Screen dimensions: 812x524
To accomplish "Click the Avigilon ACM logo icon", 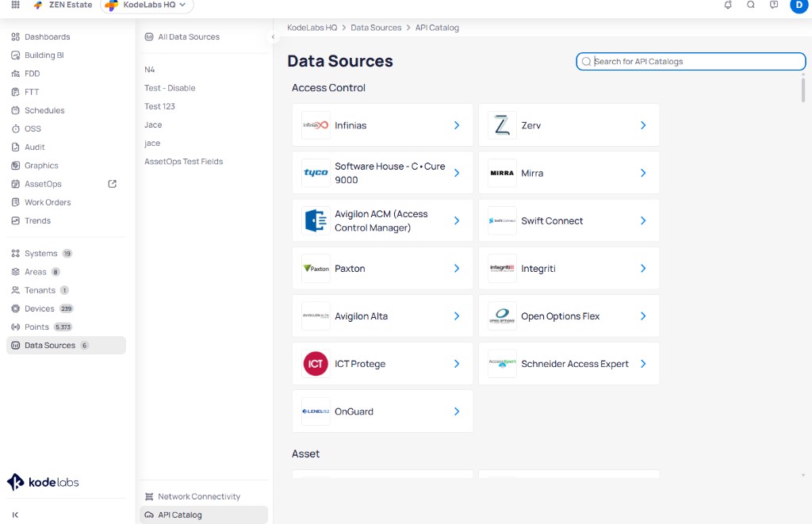I will click(x=316, y=220).
